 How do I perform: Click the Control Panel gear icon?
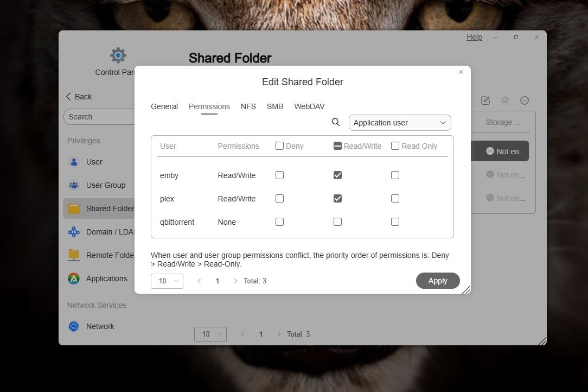(x=118, y=55)
